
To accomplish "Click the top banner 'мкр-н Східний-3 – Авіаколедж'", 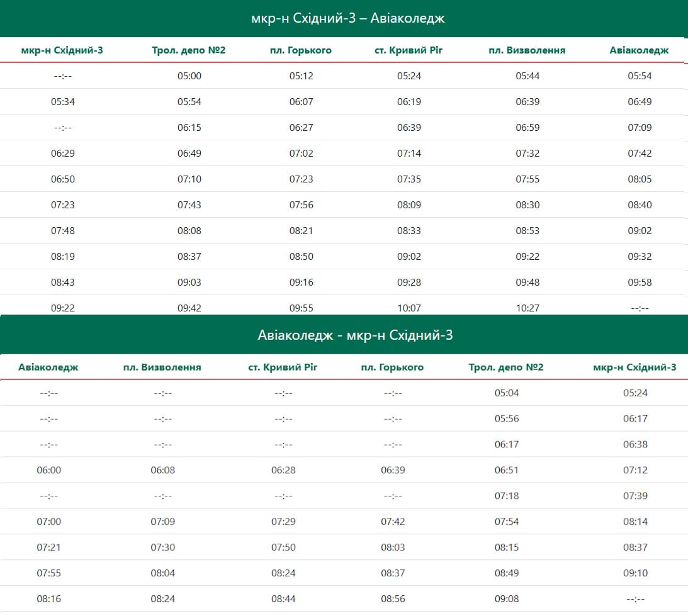I will [347, 18].
